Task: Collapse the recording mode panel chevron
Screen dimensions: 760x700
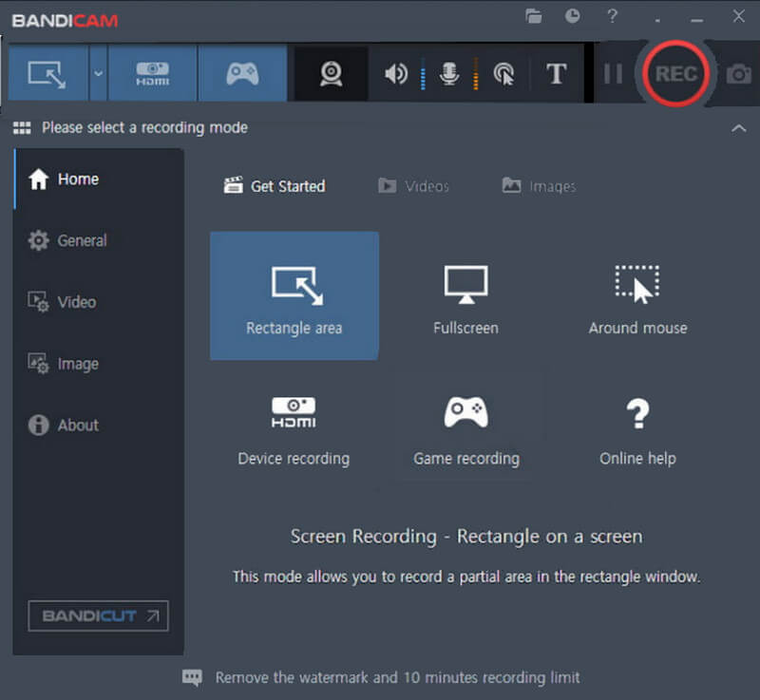Action: tap(739, 128)
